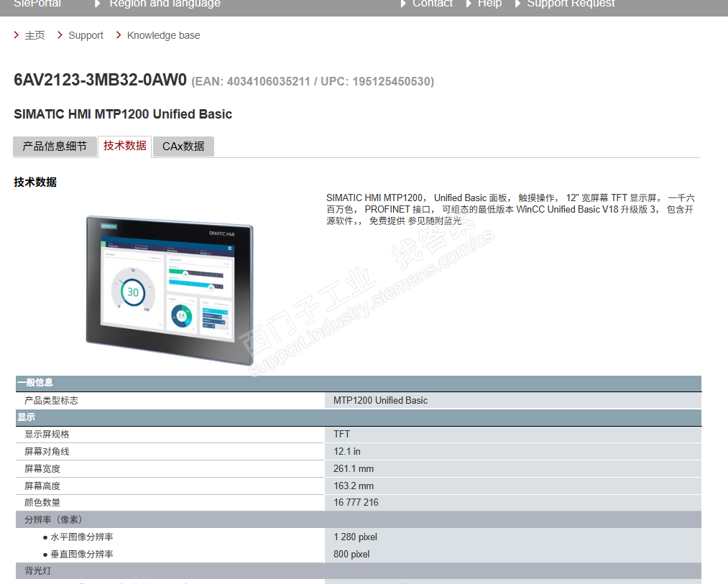
Task: Select article number 6AV2123-3MB32-0AW0
Action: (101, 80)
